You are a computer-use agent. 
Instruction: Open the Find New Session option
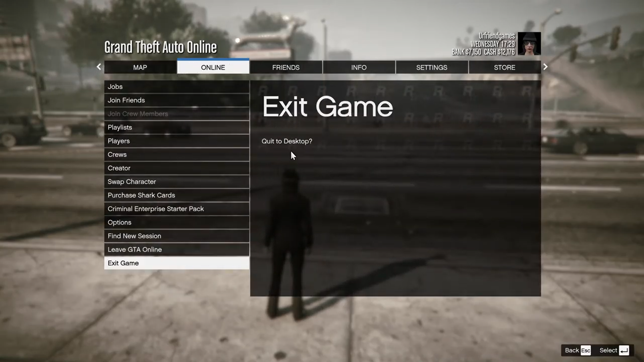(x=134, y=236)
